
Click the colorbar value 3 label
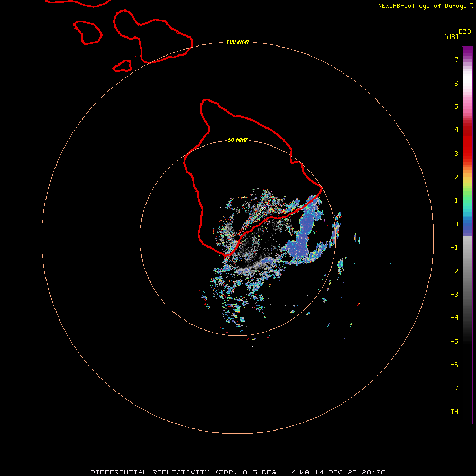click(456, 153)
